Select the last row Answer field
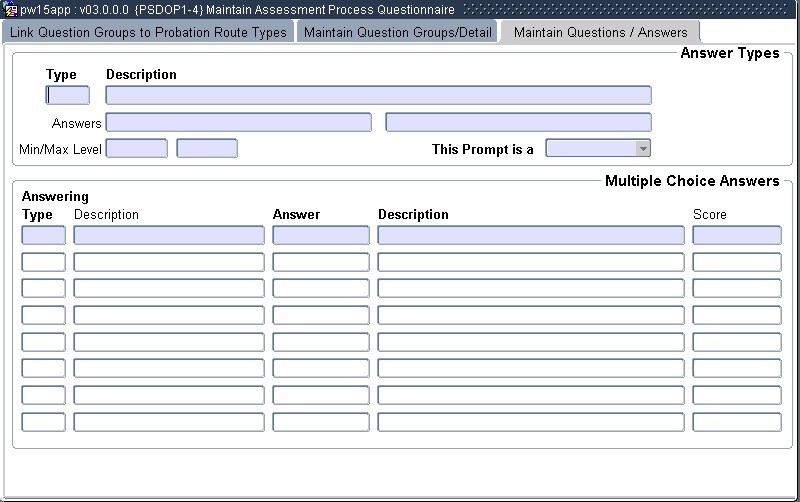Image resolution: width=800 pixels, height=502 pixels. coord(321,422)
